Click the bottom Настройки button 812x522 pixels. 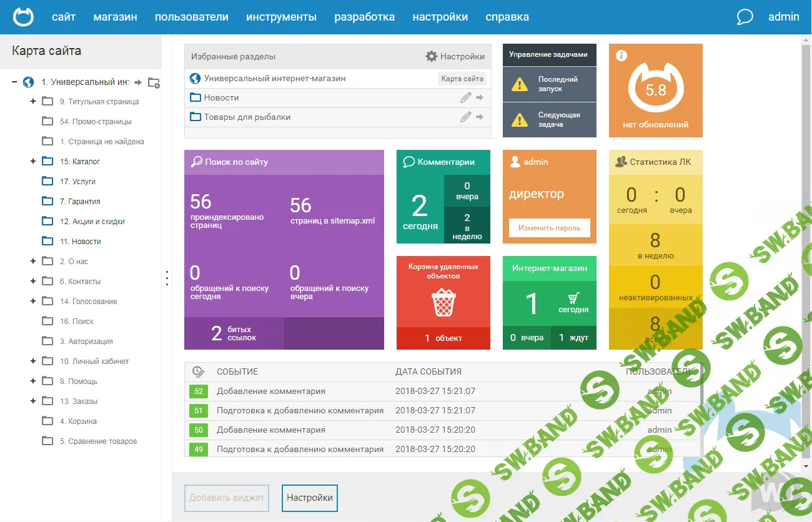(x=309, y=498)
